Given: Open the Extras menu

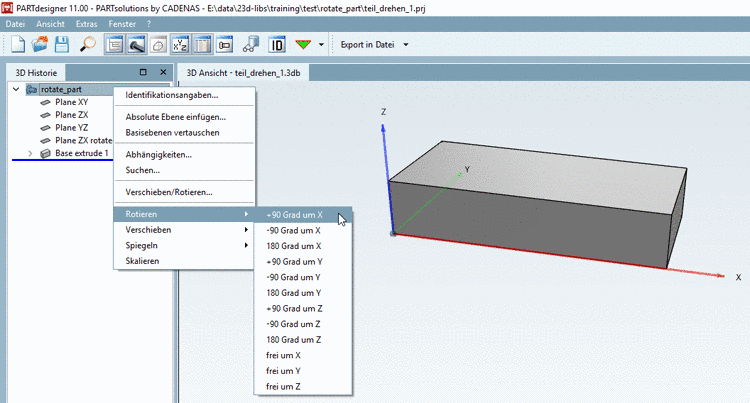Looking at the screenshot, I should (87, 24).
